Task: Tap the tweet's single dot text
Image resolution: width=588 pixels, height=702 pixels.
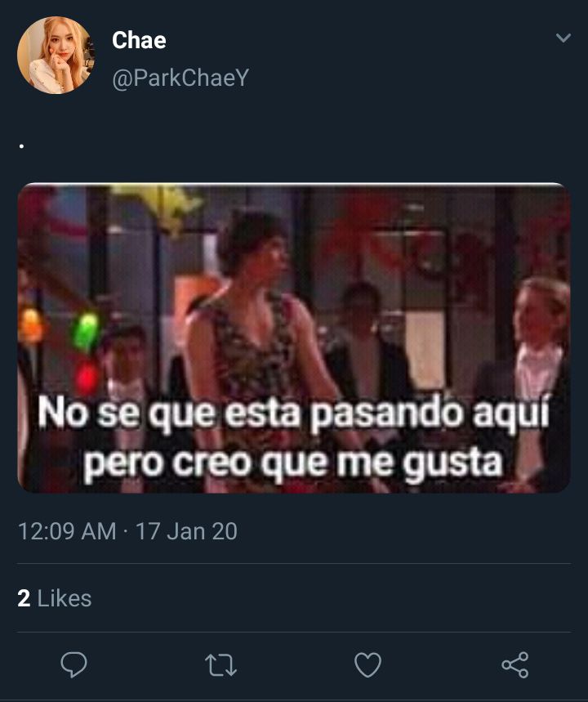Action: pos(21,146)
